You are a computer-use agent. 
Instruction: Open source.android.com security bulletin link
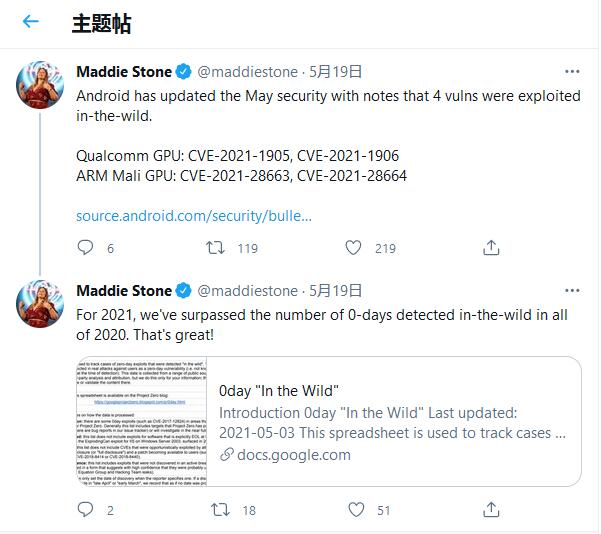click(194, 216)
